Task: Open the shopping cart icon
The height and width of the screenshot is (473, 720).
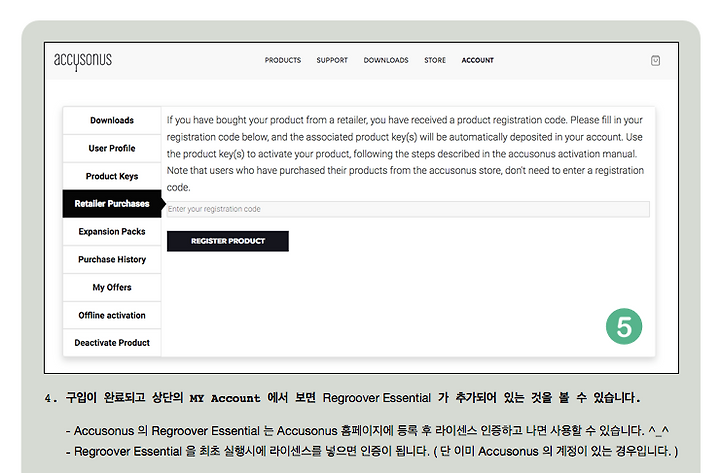Action: coord(655,61)
